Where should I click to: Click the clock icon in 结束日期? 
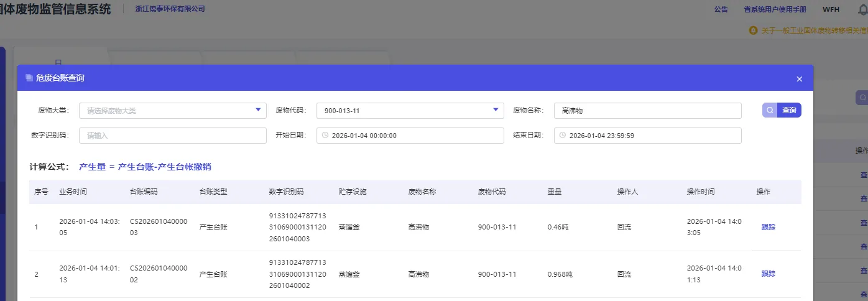(x=563, y=136)
